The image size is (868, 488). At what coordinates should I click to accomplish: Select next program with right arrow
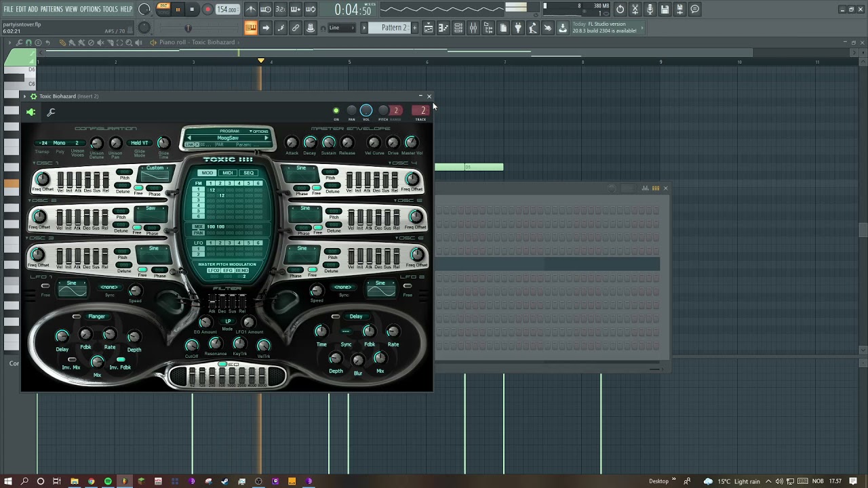(x=267, y=138)
